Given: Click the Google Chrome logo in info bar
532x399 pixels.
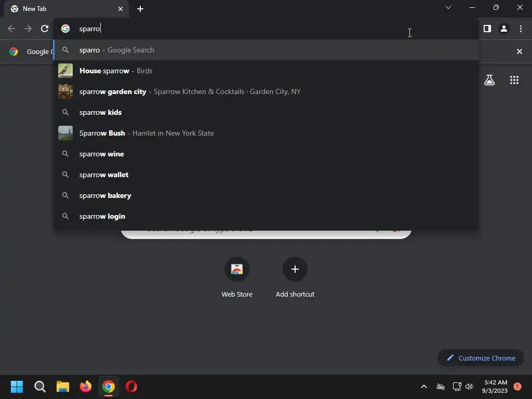Looking at the screenshot, I should (14, 51).
